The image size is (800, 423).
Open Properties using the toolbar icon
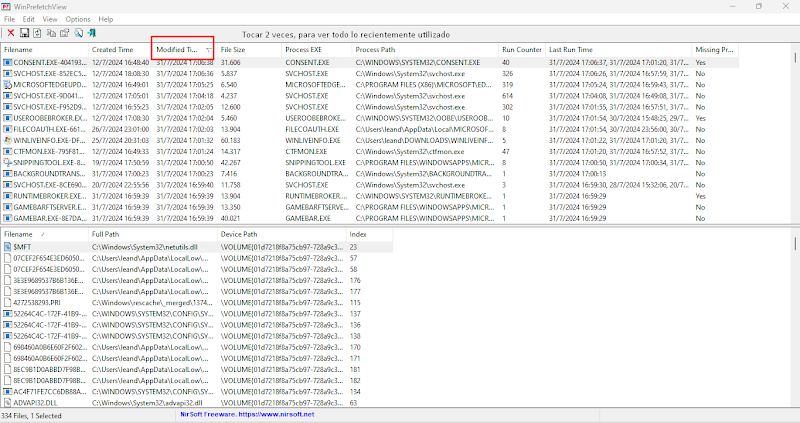[64, 33]
